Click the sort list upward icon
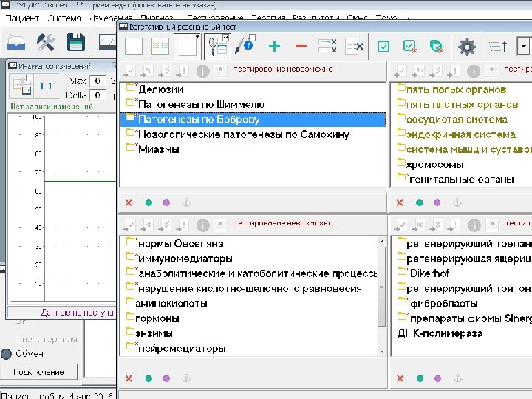The image size is (532, 399). click(x=498, y=46)
